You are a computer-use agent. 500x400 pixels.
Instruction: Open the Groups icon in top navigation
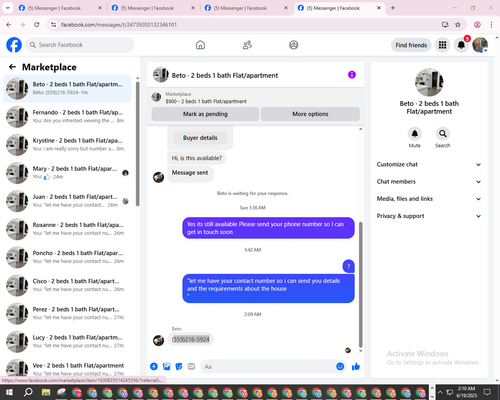[x=294, y=45]
